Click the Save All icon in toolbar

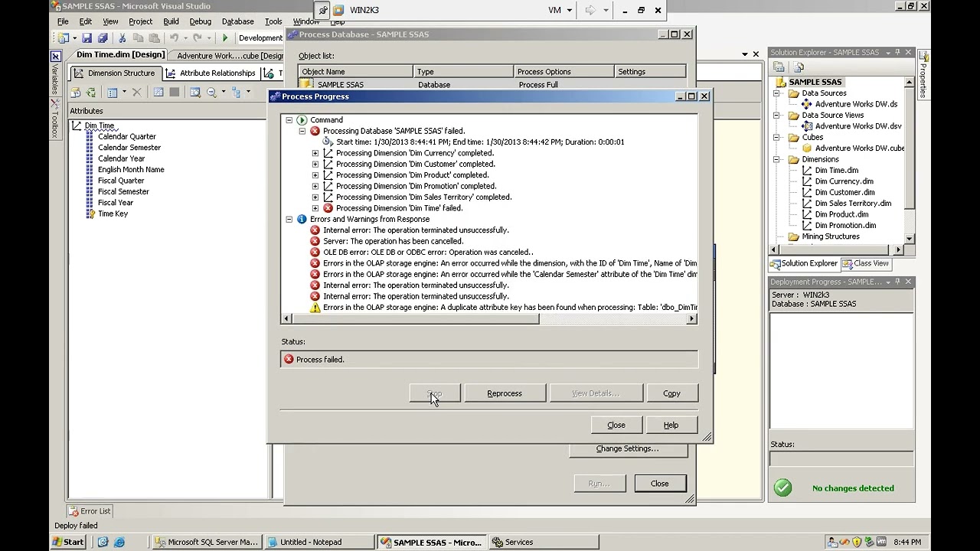coord(102,38)
